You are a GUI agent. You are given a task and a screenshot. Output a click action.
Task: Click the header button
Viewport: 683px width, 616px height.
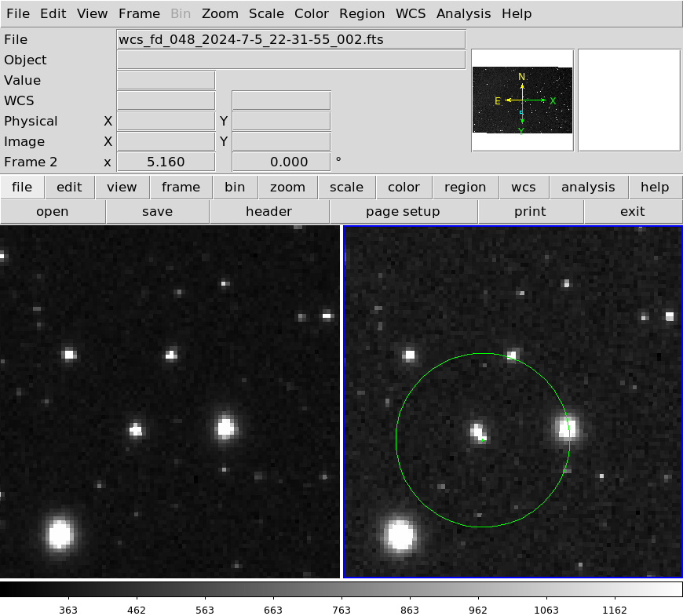pyautogui.click(x=268, y=212)
